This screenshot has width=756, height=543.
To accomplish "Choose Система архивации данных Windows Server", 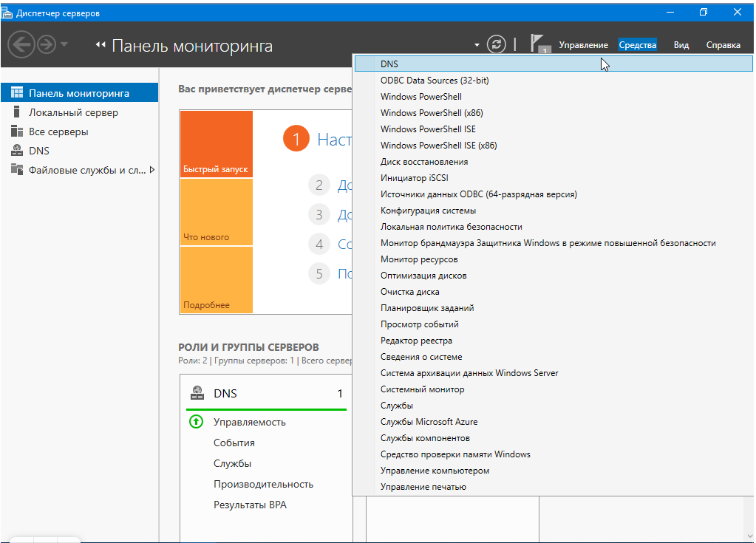I will [x=554, y=373].
